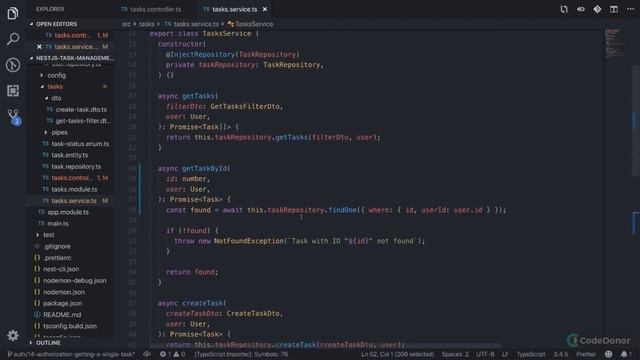Open Problems from errors and warnings indicator
Screen dimensions: 640x360
point(172,354)
